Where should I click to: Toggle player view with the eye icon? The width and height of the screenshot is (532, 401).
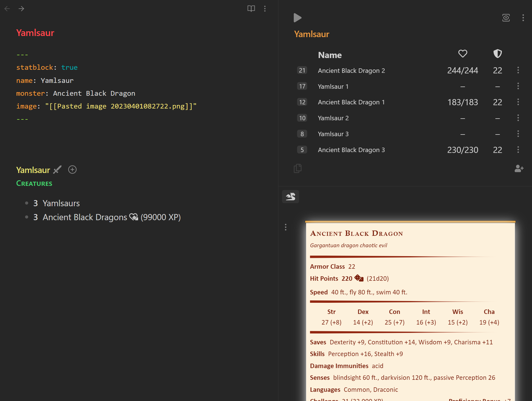(506, 18)
